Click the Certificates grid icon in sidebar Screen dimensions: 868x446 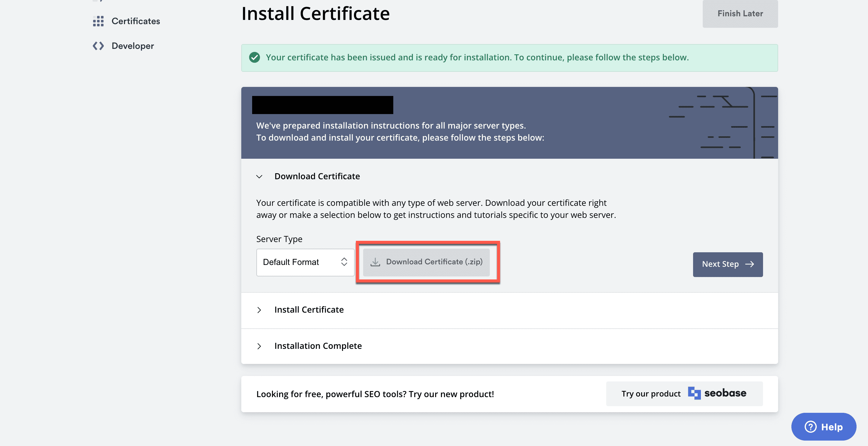98,21
